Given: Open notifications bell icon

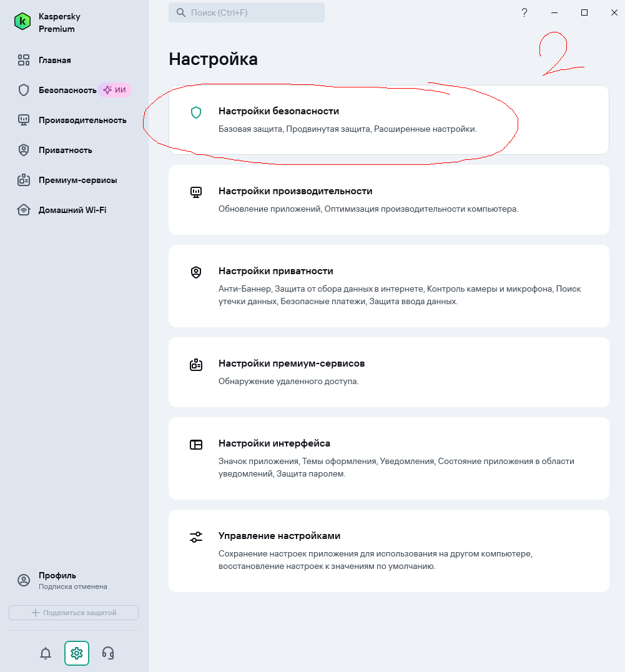Looking at the screenshot, I should pos(46,653).
